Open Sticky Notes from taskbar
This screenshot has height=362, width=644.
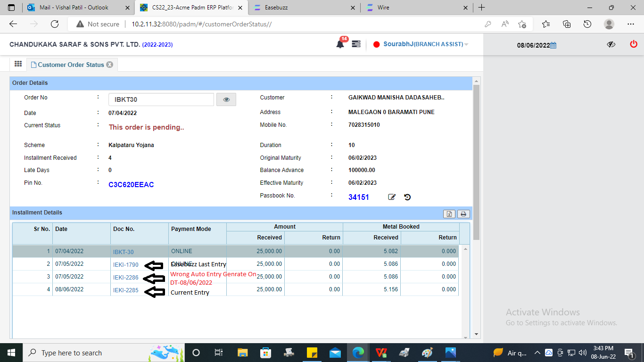[x=312, y=353]
